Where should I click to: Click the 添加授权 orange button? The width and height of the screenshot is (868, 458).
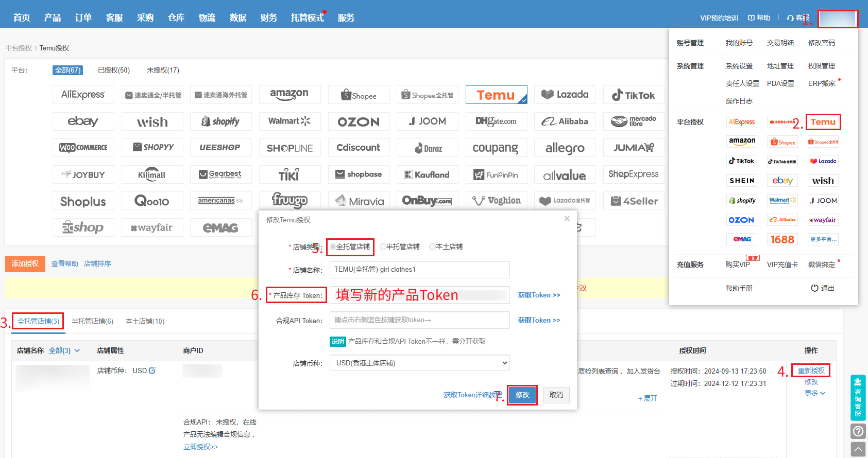(x=25, y=263)
